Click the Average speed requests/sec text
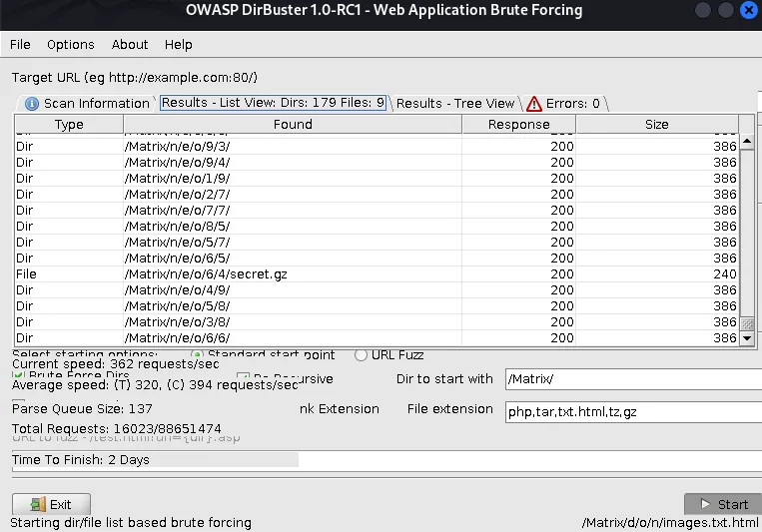Image resolution: width=762 pixels, height=532 pixels. tap(155, 385)
